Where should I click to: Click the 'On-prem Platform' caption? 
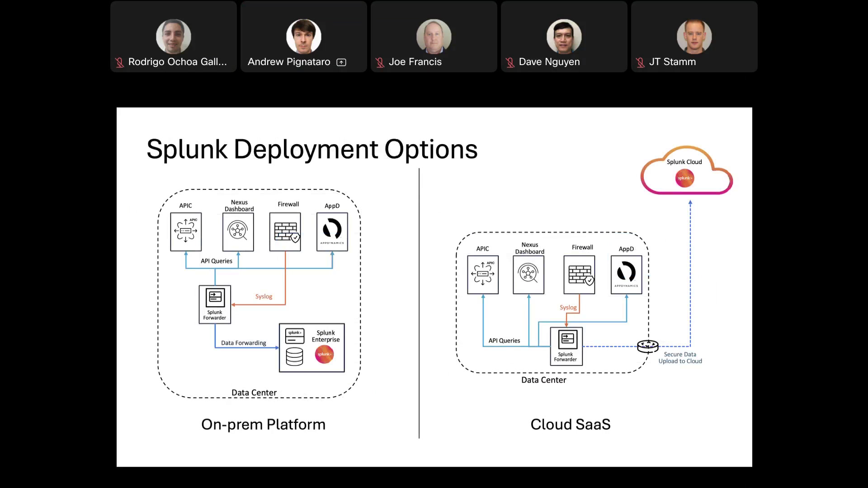[x=263, y=424]
